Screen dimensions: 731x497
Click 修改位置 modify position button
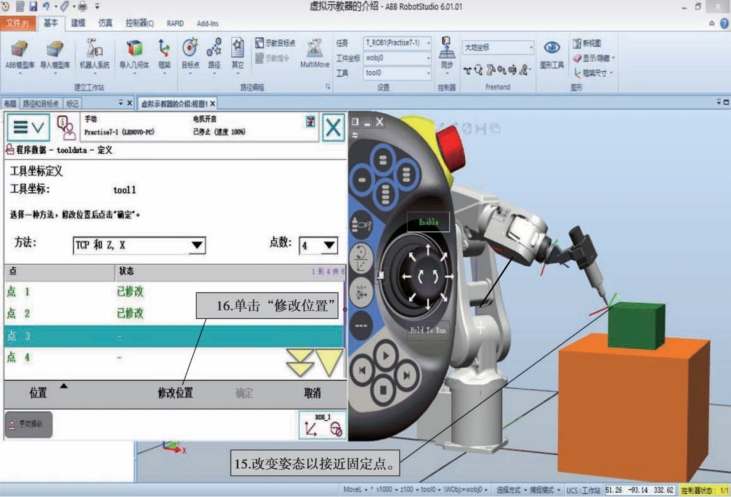(x=175, y=393)
